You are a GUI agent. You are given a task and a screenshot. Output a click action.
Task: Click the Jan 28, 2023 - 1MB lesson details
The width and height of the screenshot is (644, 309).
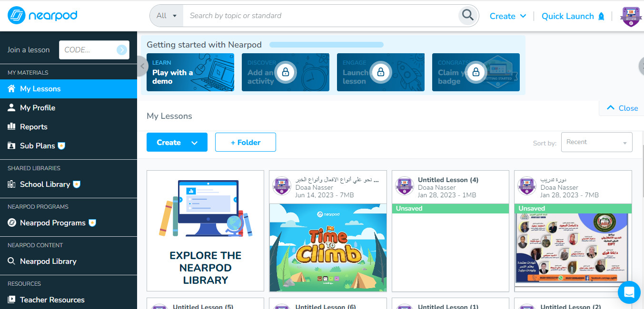point(447,195)
